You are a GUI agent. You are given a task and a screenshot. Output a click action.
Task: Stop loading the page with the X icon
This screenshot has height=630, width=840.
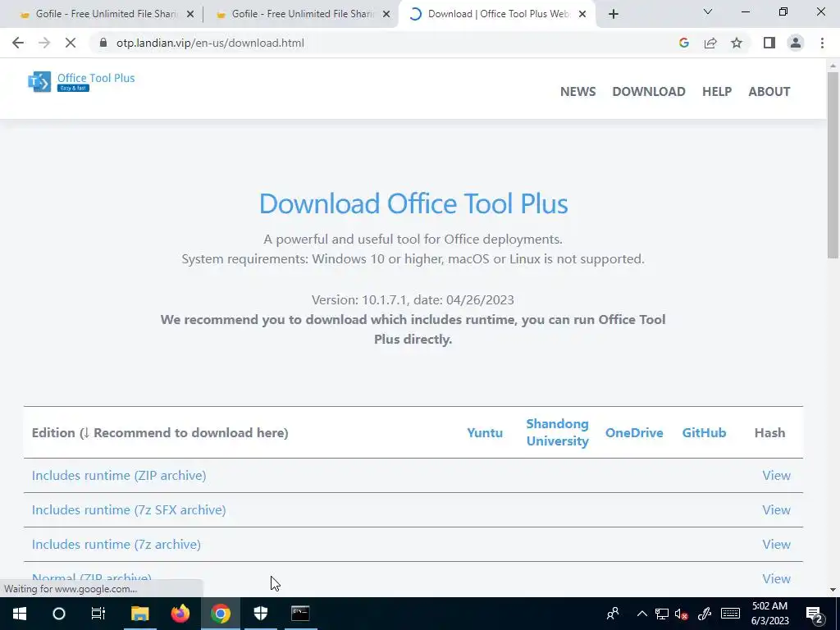(71, 43)
